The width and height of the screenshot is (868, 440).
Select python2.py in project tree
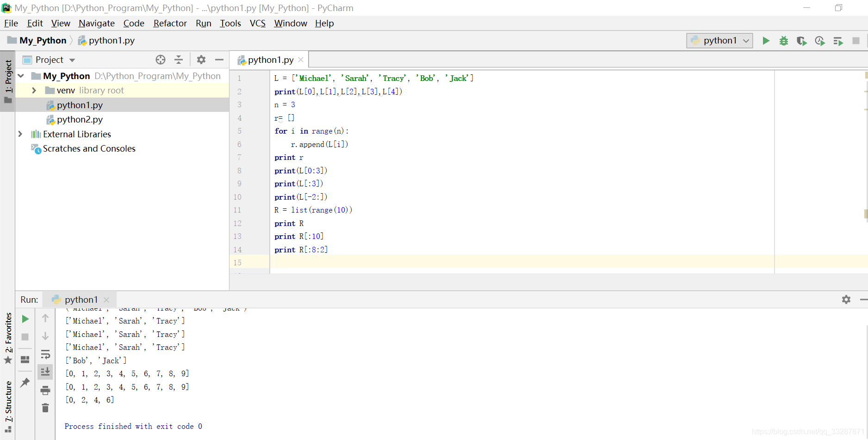pos(80,120)
